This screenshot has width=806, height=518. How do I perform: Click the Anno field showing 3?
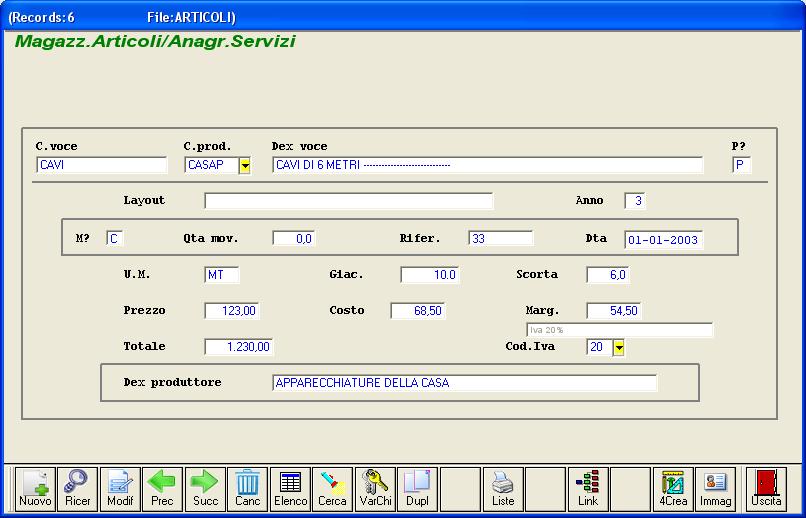click(x=635, y=201)
